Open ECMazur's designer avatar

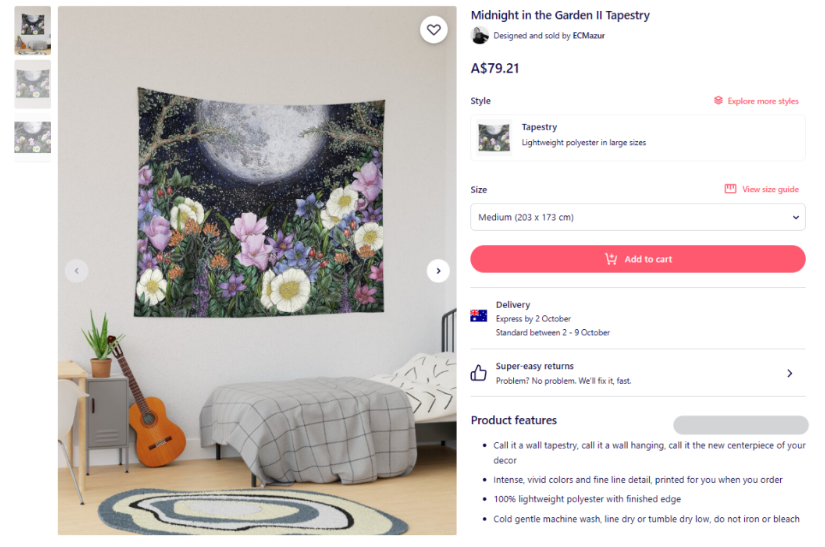(479, 35)
